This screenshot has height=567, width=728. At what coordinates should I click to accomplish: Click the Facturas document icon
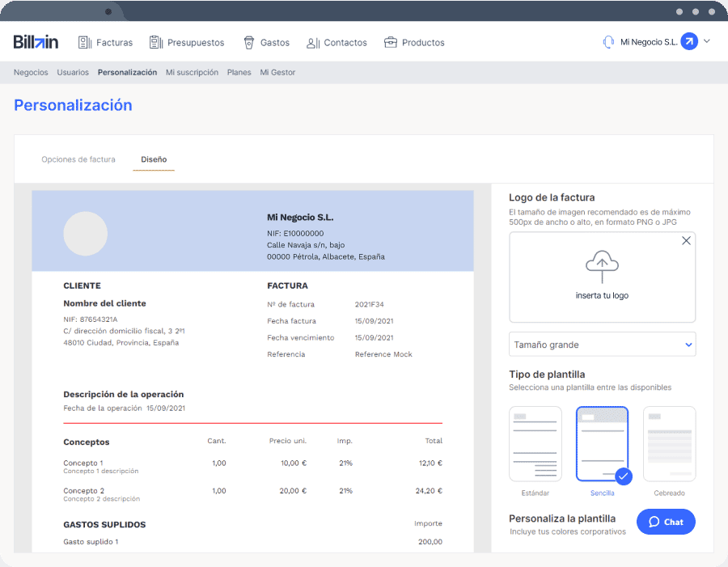pos(84,43)
